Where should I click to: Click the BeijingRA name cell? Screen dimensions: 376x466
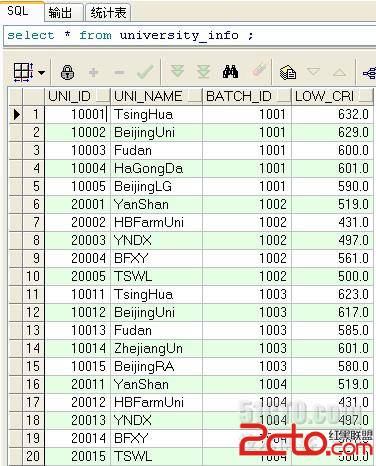(x=156, y=366)
